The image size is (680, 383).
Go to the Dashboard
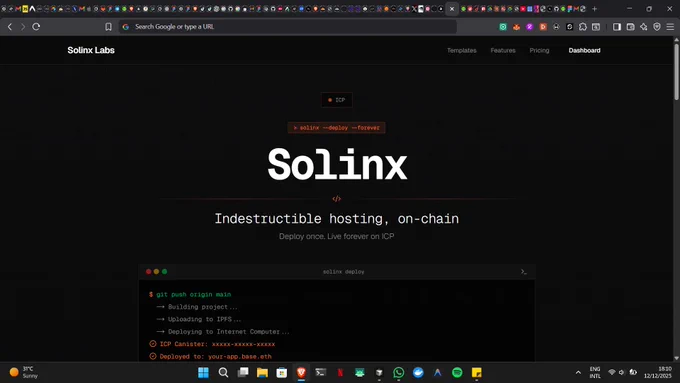point(584,50)
